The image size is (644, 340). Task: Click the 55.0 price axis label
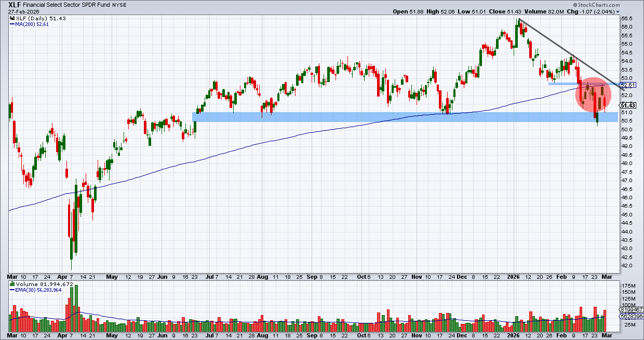click(626, 44)
